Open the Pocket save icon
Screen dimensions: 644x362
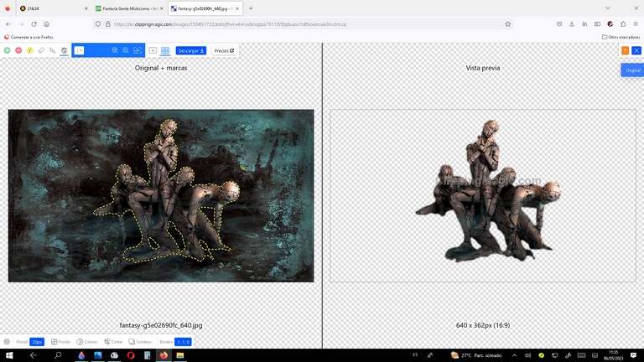tap(559, 24)
